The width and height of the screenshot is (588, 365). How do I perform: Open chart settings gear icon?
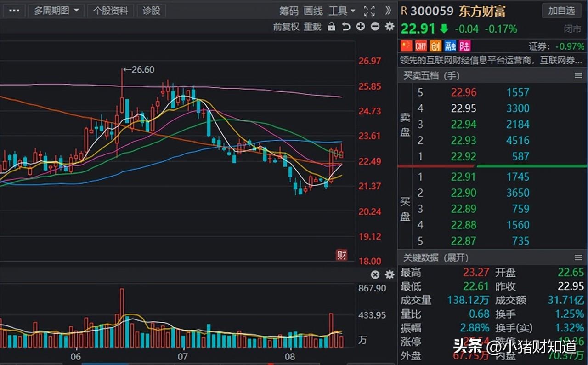coord(390,26)
